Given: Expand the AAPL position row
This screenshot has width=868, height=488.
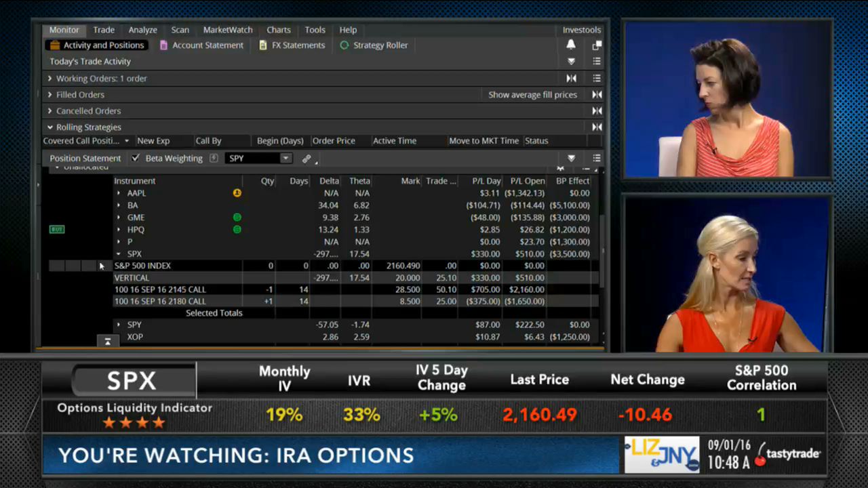Looking at the screenshot, I should 119,193.
